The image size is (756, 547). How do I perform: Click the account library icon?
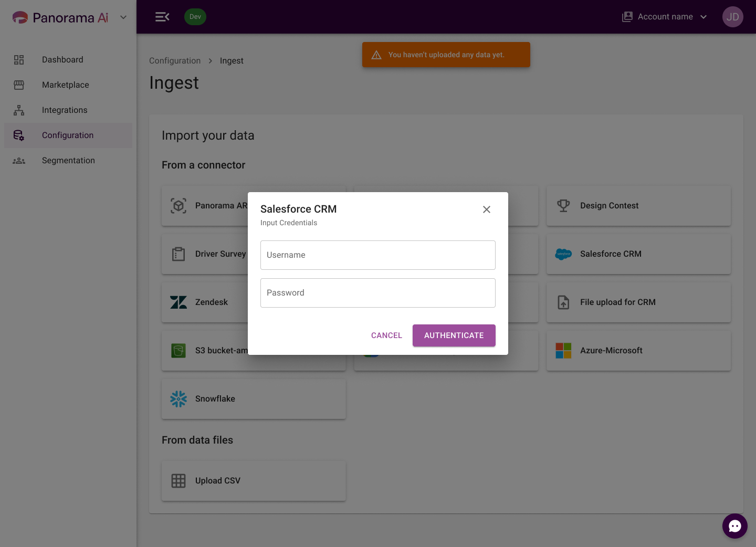point(627,17)
